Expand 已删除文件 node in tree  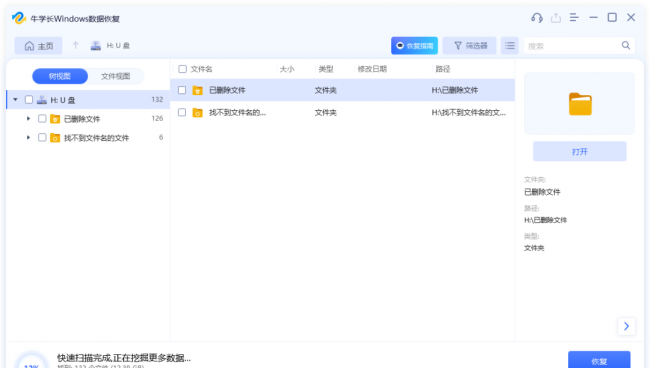pos(28,119)
